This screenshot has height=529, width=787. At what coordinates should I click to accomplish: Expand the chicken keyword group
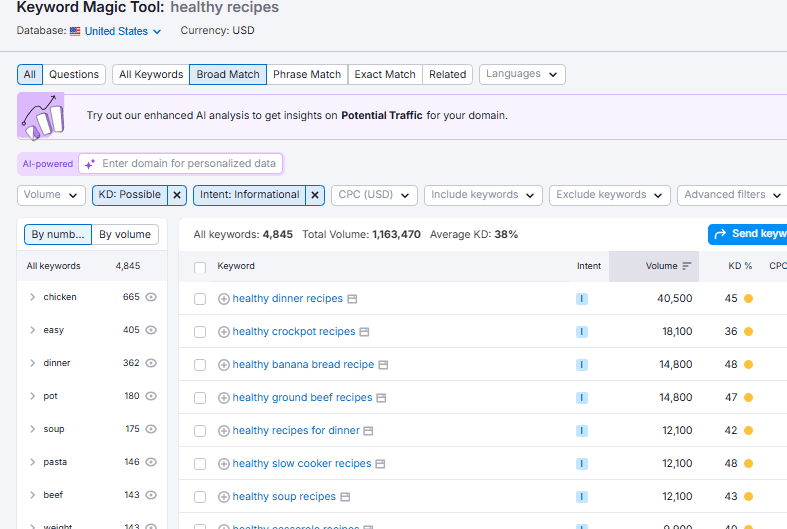click(x=33, y=297)
